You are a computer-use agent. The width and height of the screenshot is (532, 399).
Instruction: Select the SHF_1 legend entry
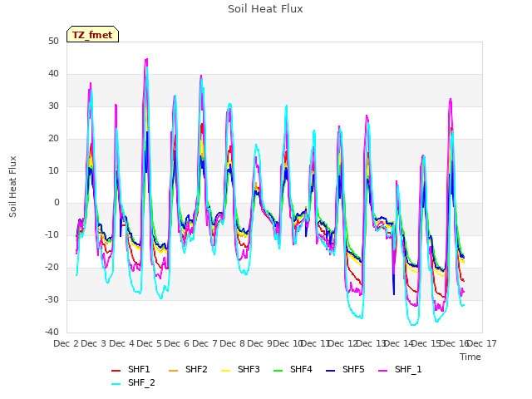(400, 369)
